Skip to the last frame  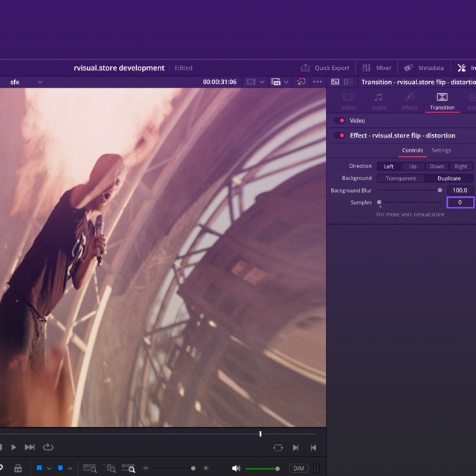(x=30, y=447)
